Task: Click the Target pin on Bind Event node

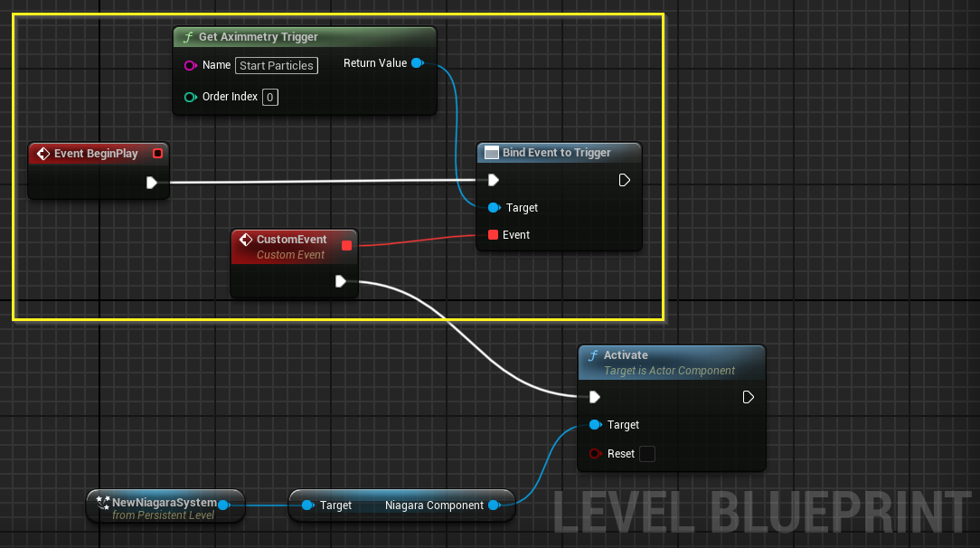Action: coord(494,207)
